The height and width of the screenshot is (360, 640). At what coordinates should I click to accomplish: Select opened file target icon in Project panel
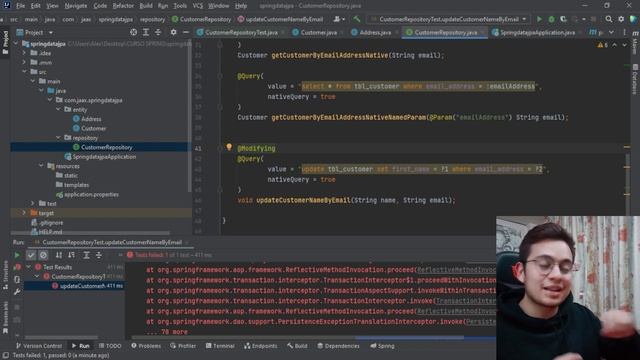click(133, 32)
